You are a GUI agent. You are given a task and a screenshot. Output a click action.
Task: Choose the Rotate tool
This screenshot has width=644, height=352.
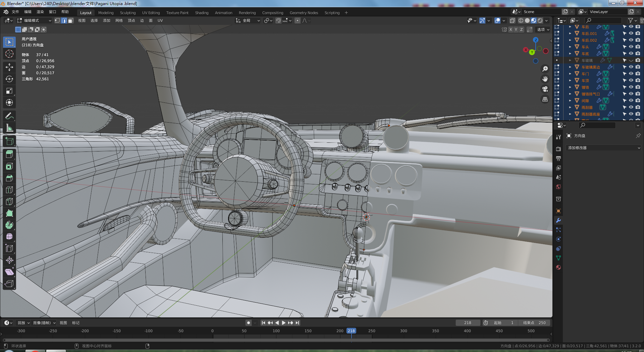(x=9, y=79)
